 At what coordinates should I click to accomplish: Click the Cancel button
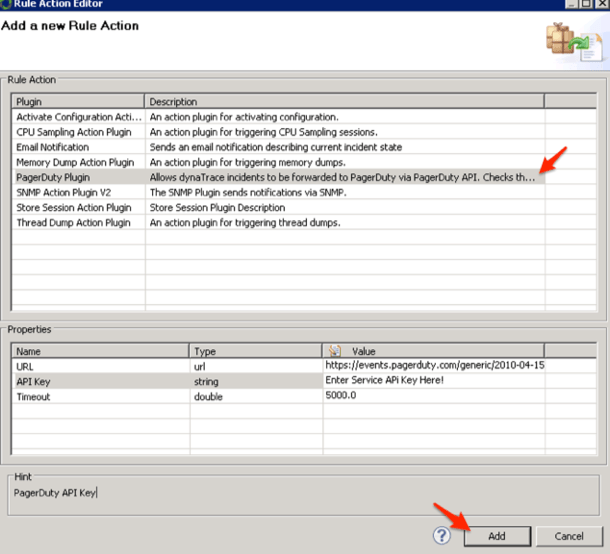569,536
